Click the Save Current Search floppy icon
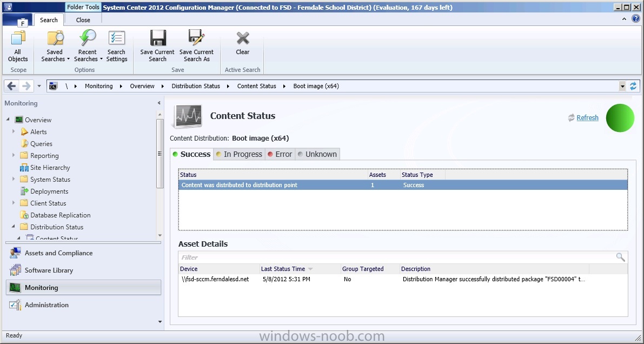This screenshot has width=644, height=344. (x=158, y=38)
